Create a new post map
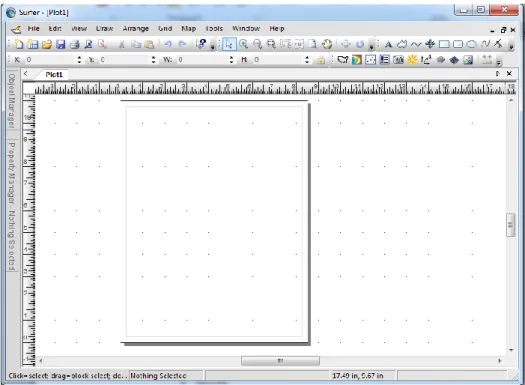525x385 pixels. (x=371, y=60)
